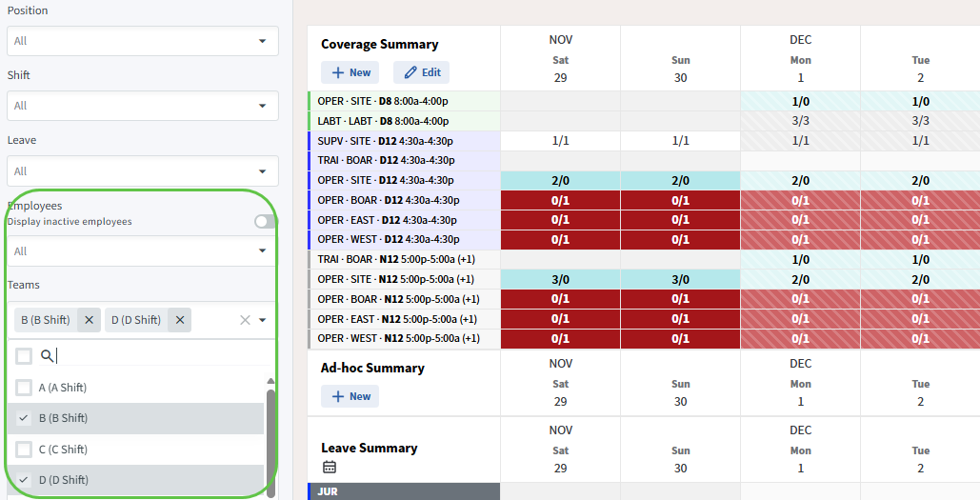Click the search magnifier icon in Teams list
Viewport: 980px width, 500px height.
tap(47, 356)
